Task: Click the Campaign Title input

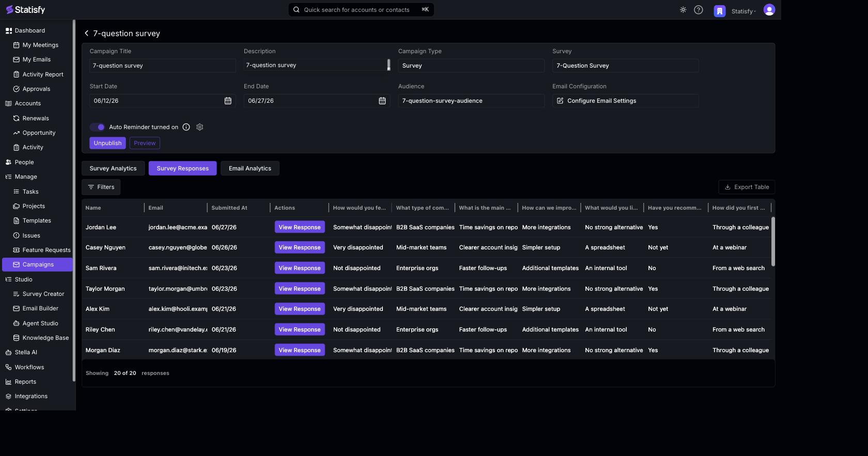Action: [x=163, y=66]
